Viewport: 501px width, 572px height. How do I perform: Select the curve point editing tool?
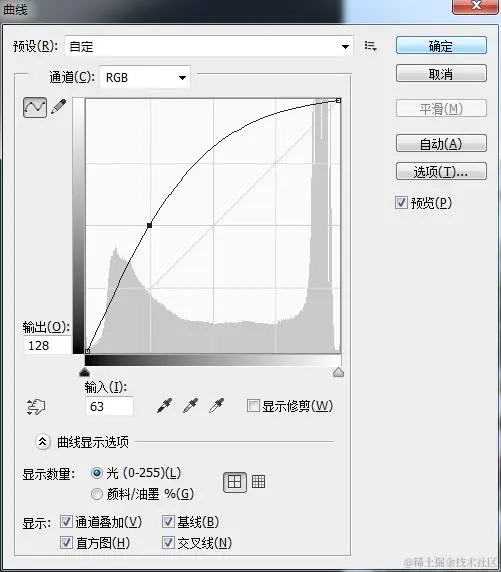[35, 107]
